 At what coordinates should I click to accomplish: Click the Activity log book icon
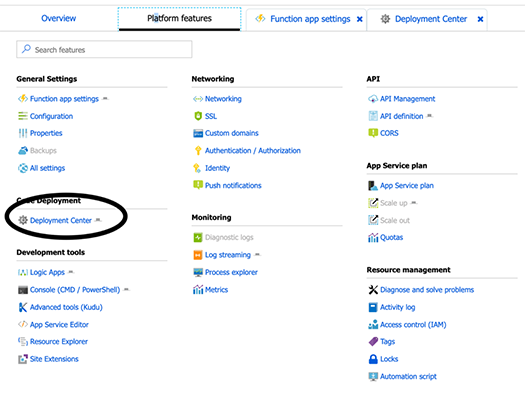[373, 307]
